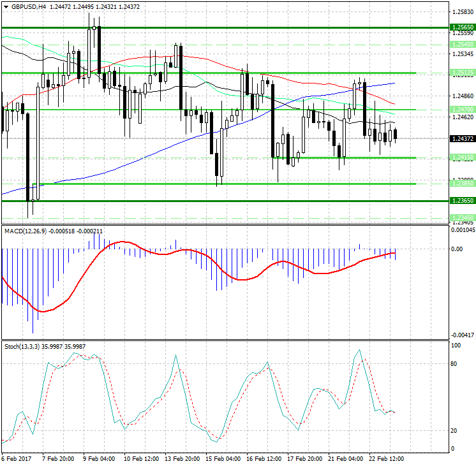
Task: Click the GBPUSD,H4 chart title label
Action: tap(24, 6)
